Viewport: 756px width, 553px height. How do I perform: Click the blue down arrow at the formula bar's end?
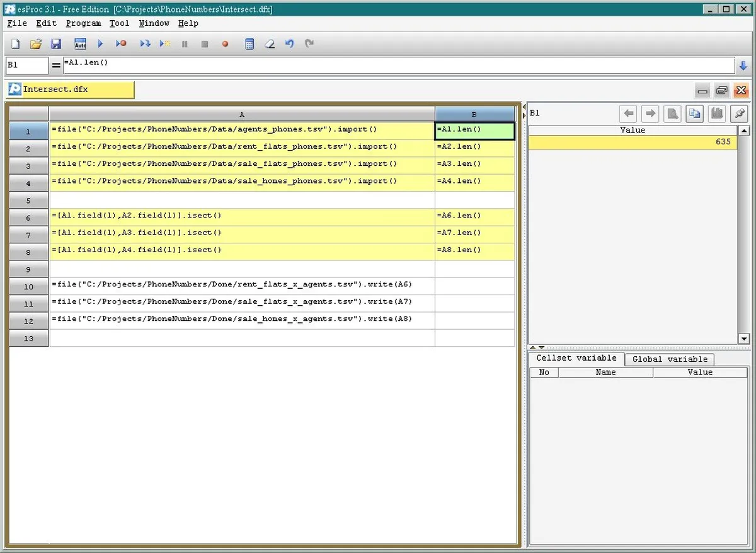click(x=743, y=66)
